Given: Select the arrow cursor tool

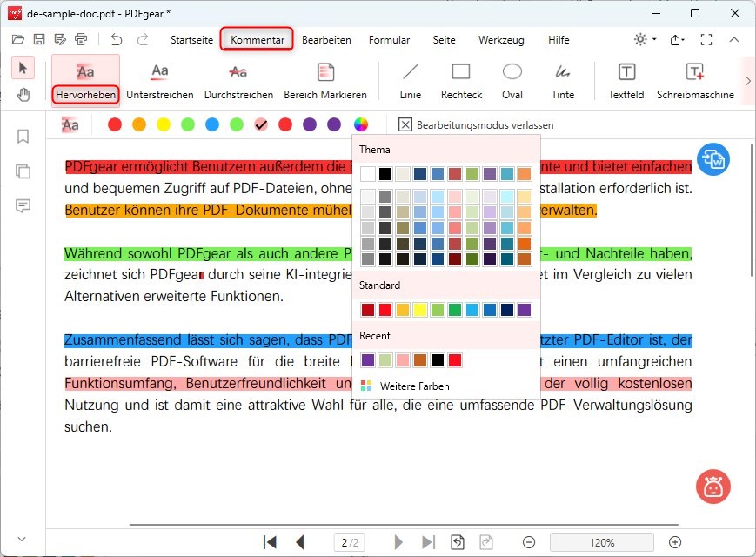Looking at the screenshot, I should (23, 68).
